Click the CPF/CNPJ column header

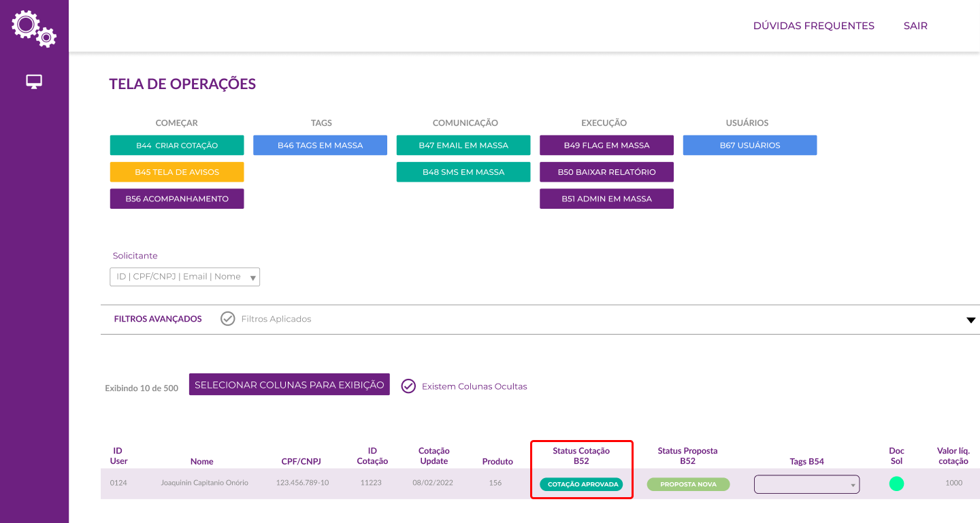pyautogui.click(x=301, y=461)
